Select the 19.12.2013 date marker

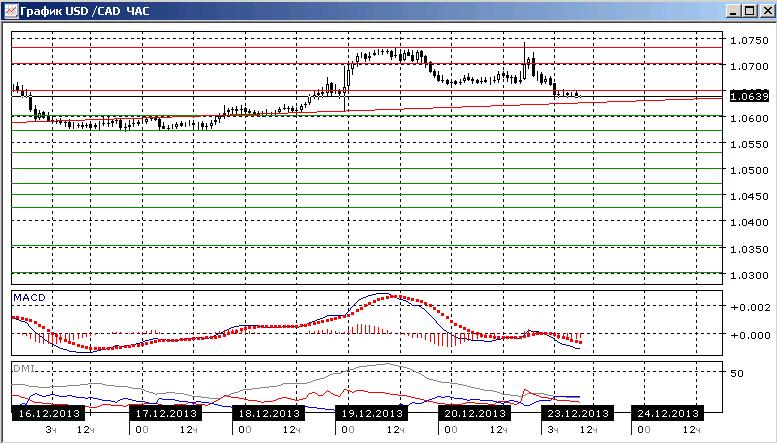(x=372, y=413)
